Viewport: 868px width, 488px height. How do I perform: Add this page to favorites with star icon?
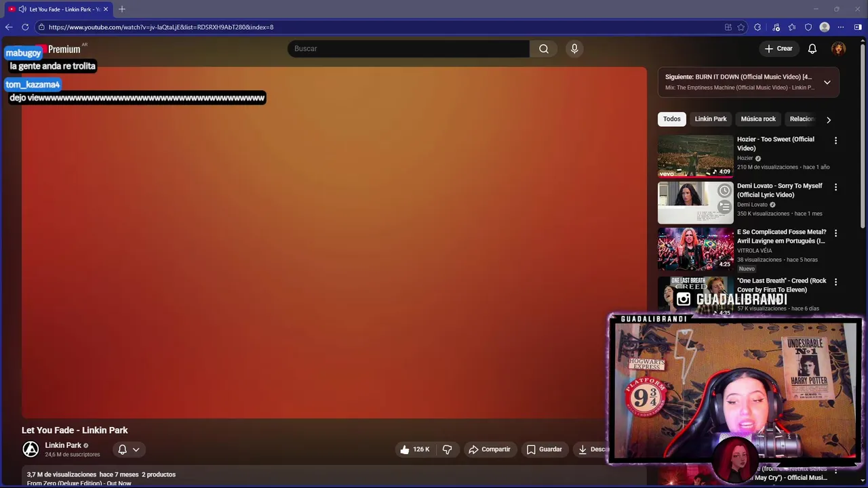(741, 27)
